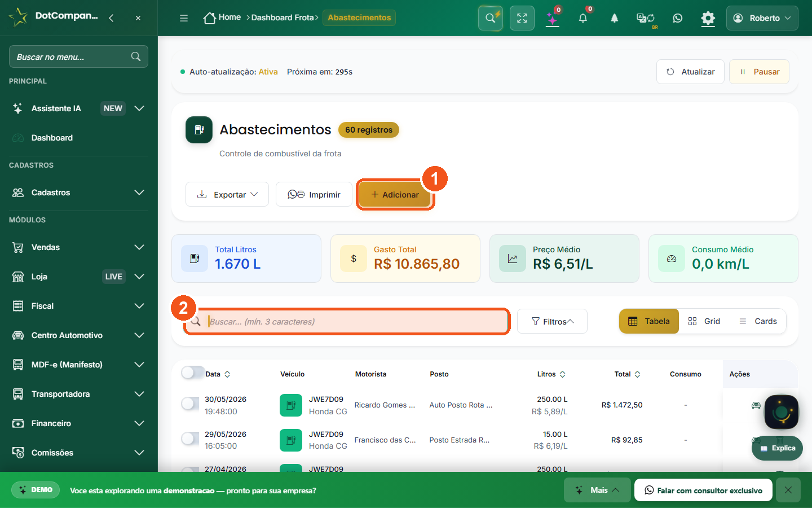Open the floating dark assistant orb
The width and height of the screenshot is (812, 508).
click(x=782, y=412)
